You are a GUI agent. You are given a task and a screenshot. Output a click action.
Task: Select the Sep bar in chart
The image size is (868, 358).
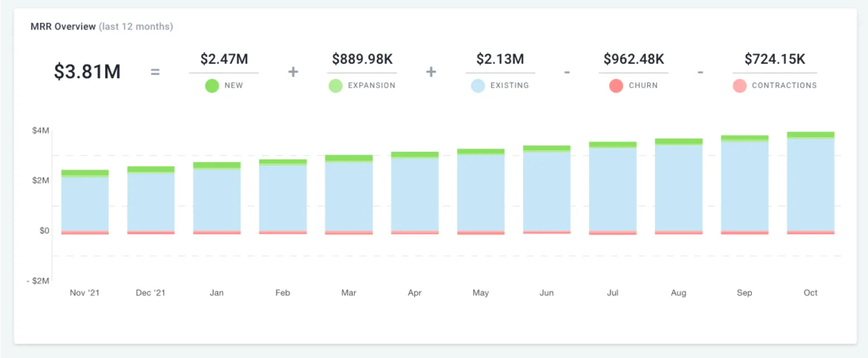[x=745, y=185]
